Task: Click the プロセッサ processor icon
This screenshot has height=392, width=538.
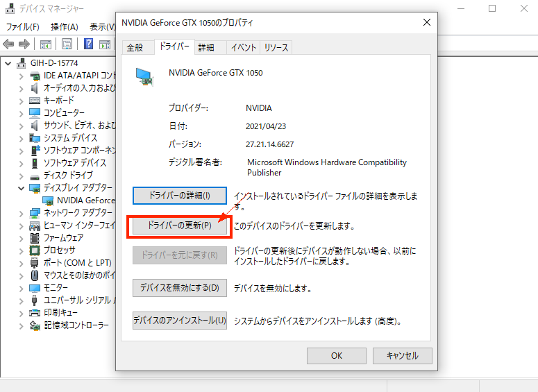Action: click(35, 250)
